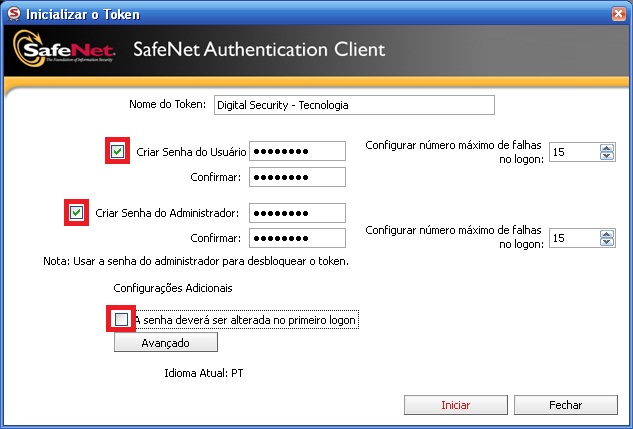
Task: Open the Avançado settings
Action: point(166,342)
